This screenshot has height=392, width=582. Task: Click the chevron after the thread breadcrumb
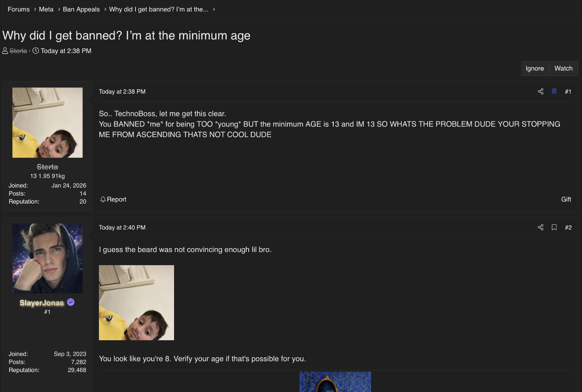pos(214,9)
